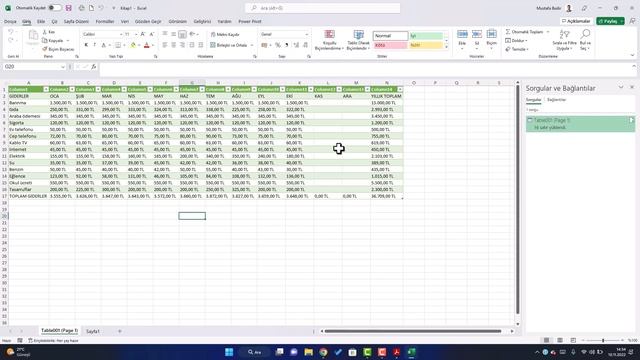Click the Biçim Boyacısı format painter
The height and width of the screenshot is (360, 640).
pos(58,49)
